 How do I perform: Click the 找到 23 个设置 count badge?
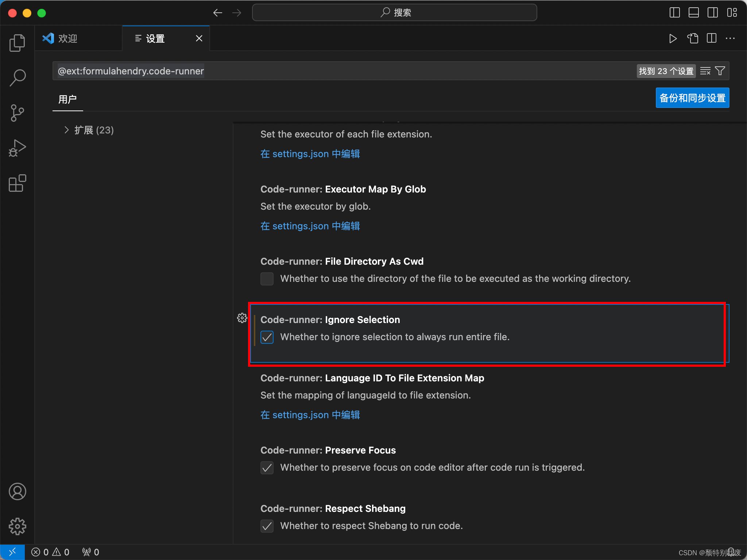(x=666, y=71)
